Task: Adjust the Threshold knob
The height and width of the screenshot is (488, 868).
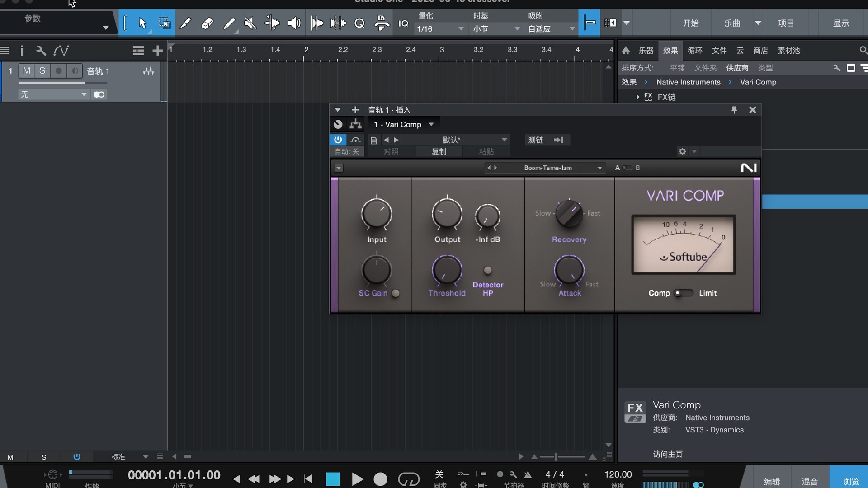Action: point(447,270)
